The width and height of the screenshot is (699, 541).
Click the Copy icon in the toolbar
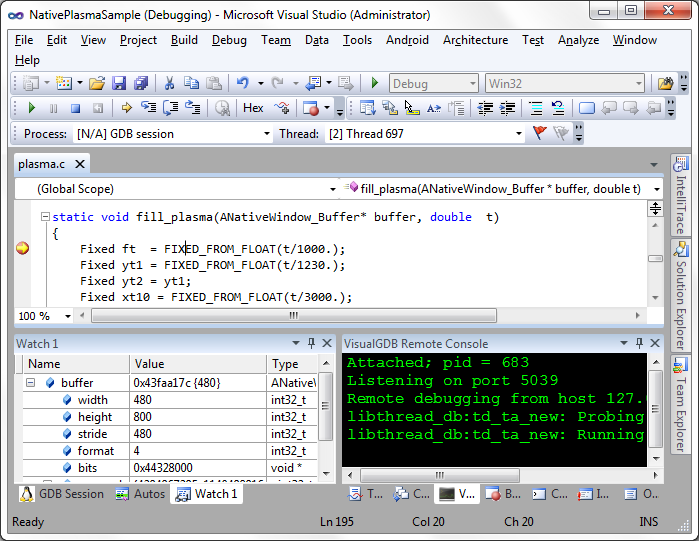point(192,83)
